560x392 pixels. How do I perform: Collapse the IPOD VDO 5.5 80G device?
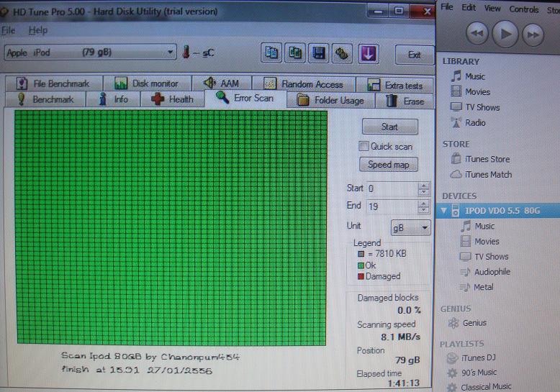[x=443, y=210]
